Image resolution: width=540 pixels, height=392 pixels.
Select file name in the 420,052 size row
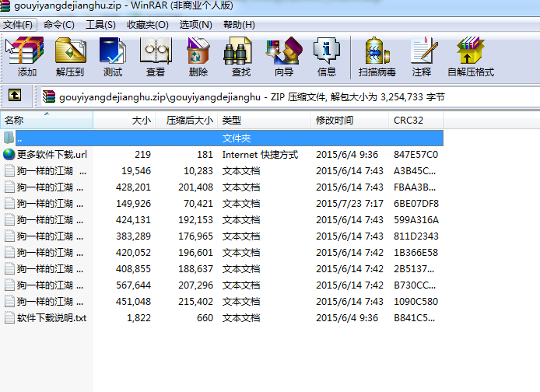pos(50,253)
